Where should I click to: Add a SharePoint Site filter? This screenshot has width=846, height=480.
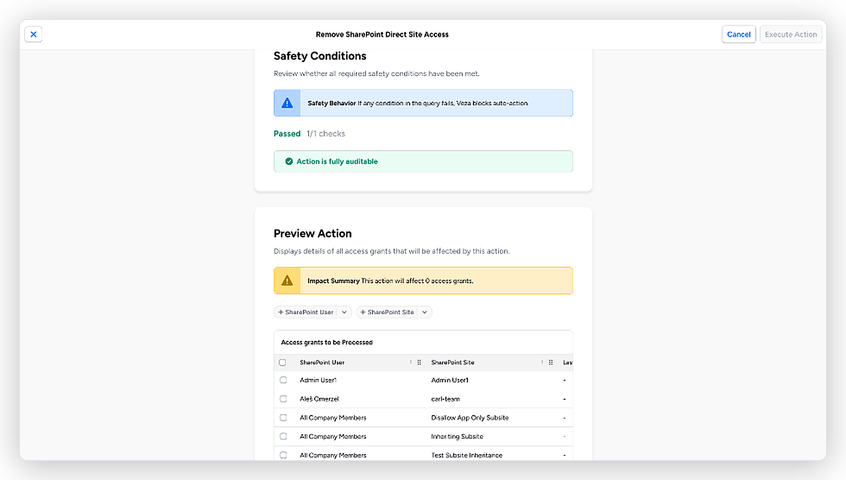click(x=387, y=312)
